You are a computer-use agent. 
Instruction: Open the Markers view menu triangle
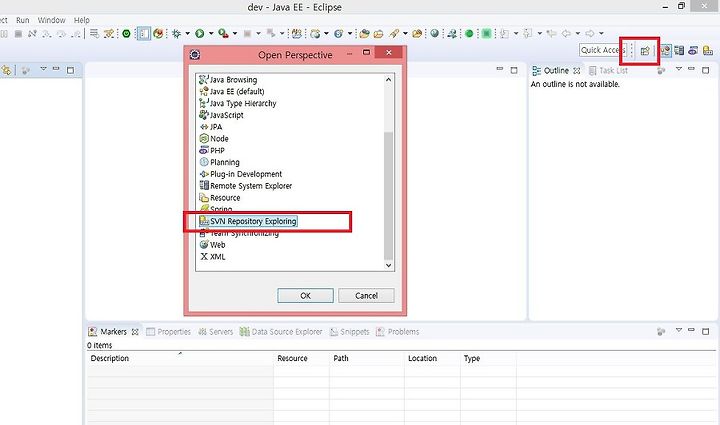click(679, 330)
